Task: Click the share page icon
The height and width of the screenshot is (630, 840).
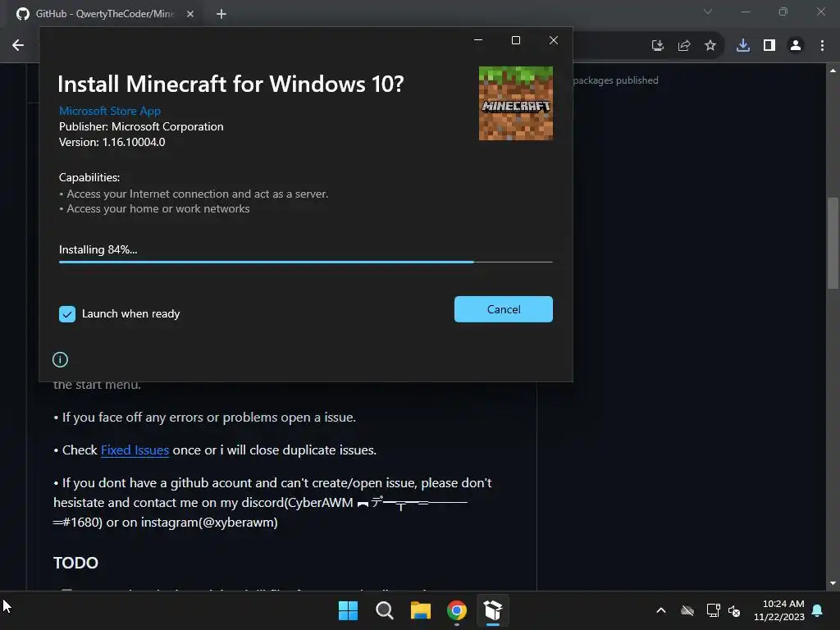Action: [684, 46]
